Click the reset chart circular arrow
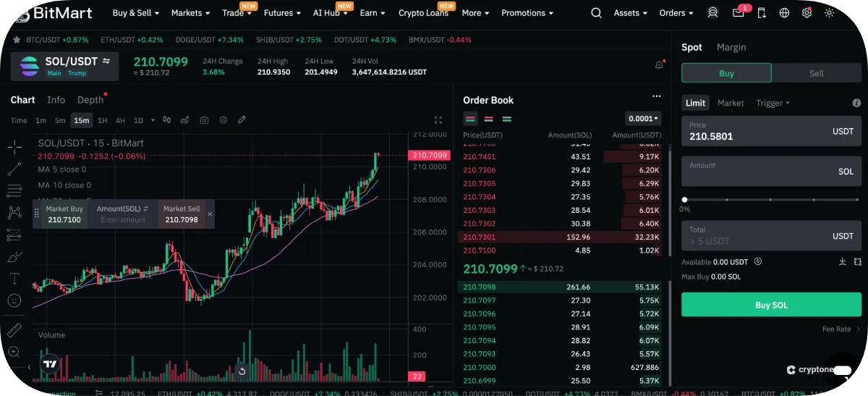The height and width of the screenshot is (396, 868). 242,371
